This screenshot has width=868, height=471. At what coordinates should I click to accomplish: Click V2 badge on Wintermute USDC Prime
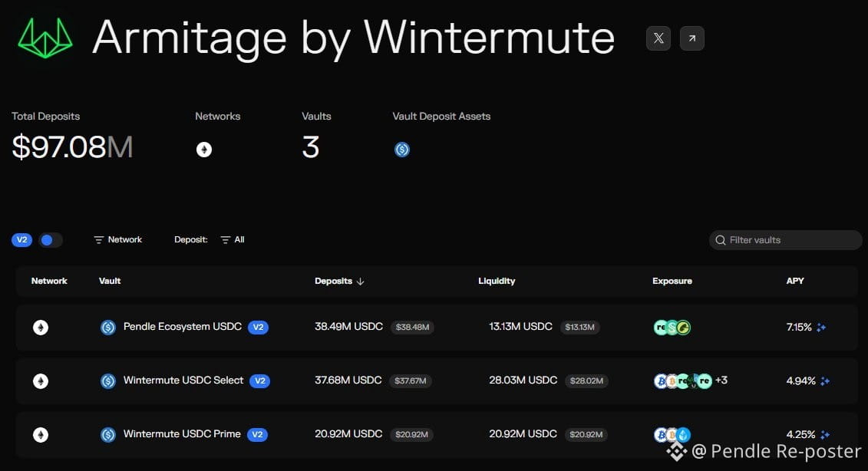(x=257, y=434)
